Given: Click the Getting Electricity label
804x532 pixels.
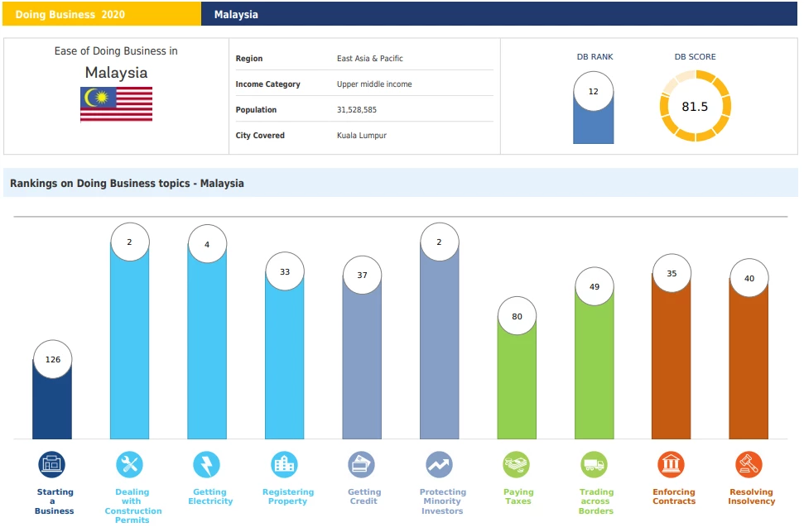Looking at the screenshot, I should pos(210,496).
